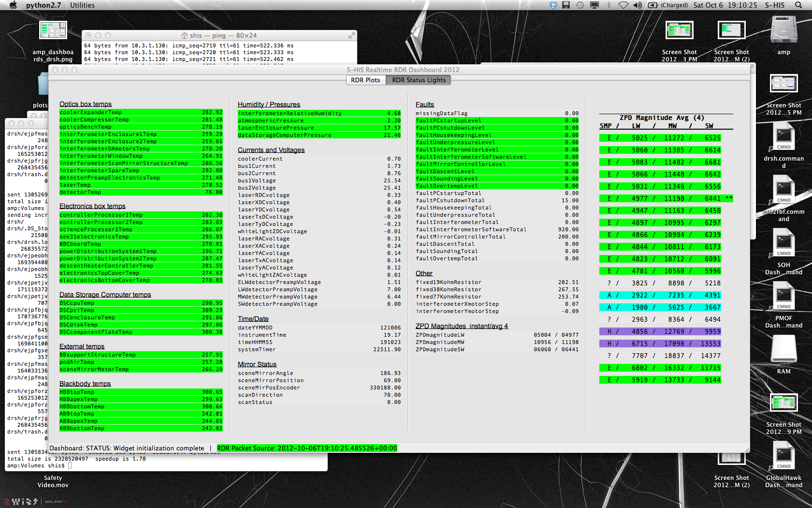Switch to the RDR Plots tab
812x508 pixels.
tap(365, 80)
